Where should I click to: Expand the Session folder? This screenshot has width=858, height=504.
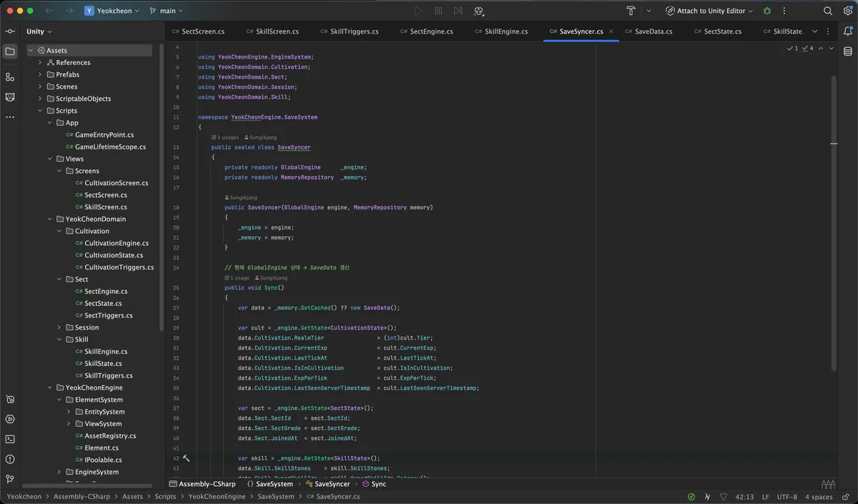pyautogui.click(x=60, y=327)
